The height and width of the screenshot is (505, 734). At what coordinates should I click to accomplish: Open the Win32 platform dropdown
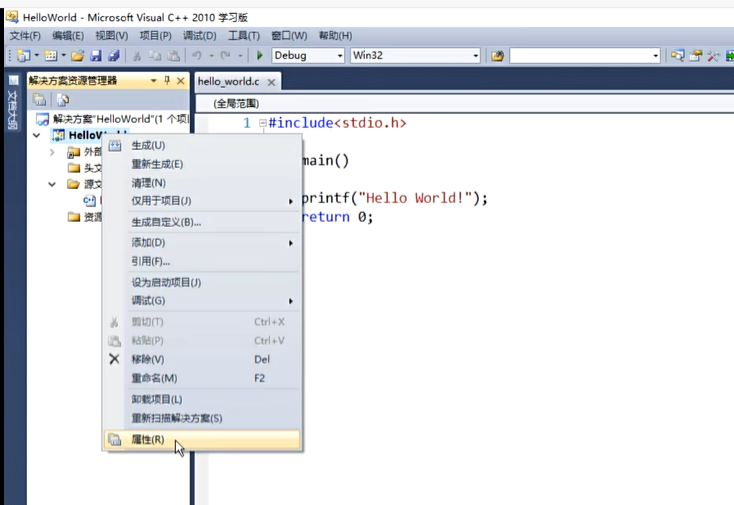(476, 56)
